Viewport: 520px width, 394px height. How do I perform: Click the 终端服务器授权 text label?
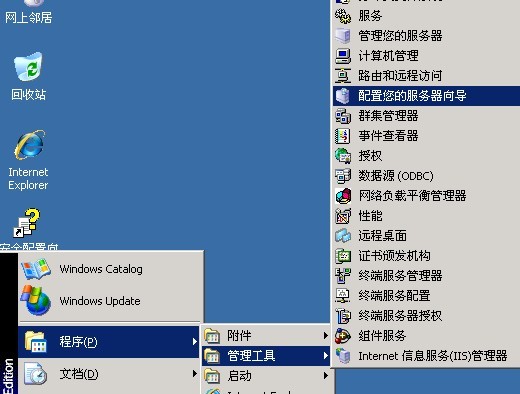(x=400, y=316)
